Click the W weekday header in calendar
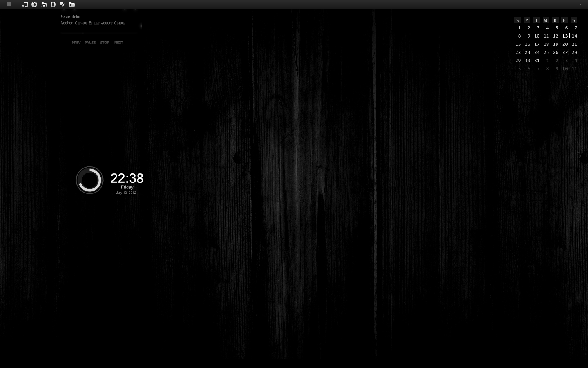Image resolution: width=588 pixels, height=368 pixels. coord(546,20)
